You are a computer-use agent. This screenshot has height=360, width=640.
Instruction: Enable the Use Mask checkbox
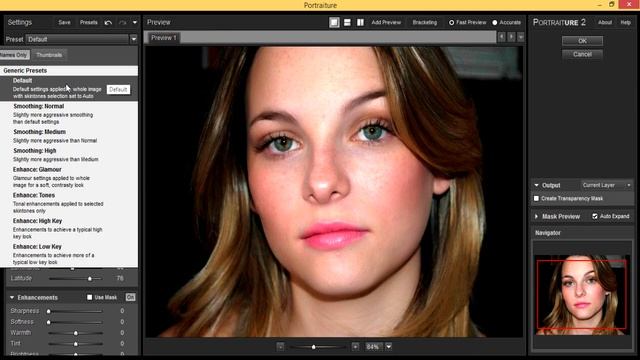coord(89,298)
